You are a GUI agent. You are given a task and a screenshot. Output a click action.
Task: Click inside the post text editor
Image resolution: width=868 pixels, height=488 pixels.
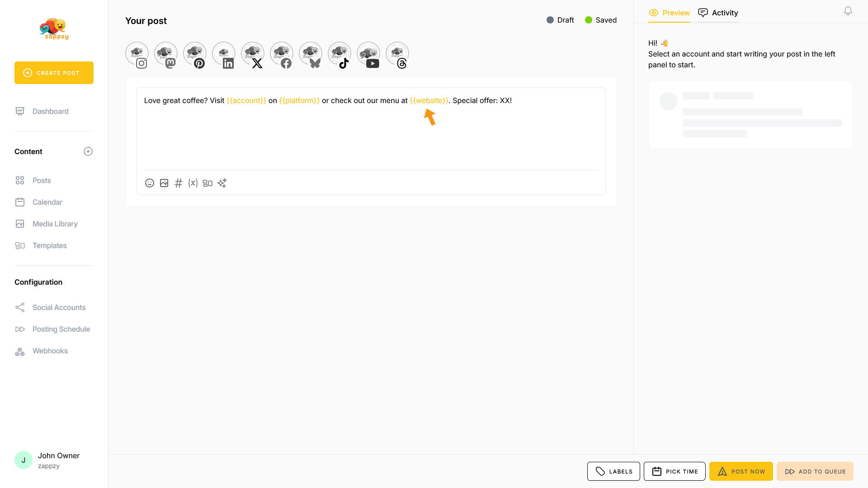(371, 136)
